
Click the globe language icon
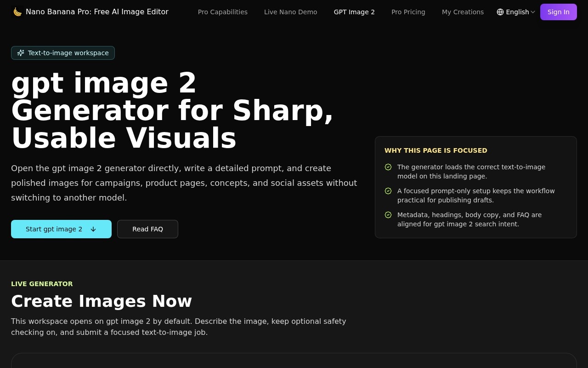pyautogui.click(x=500, y=12)
